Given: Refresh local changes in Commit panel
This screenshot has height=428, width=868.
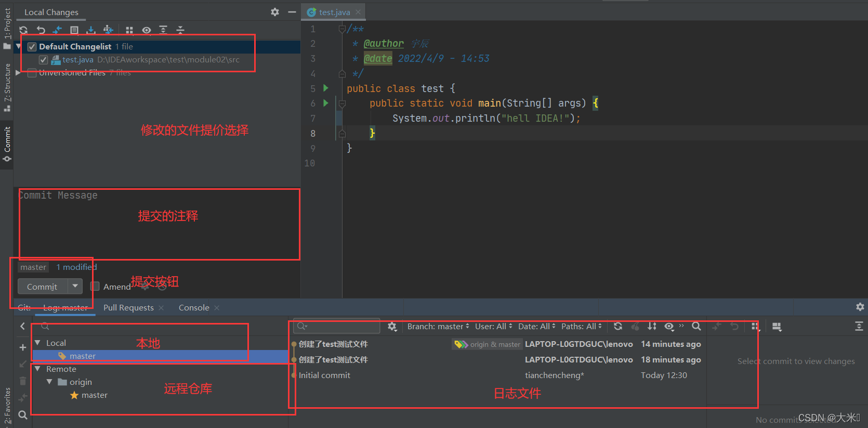Looking at the screenshot, I should click(x=23, y=30).
